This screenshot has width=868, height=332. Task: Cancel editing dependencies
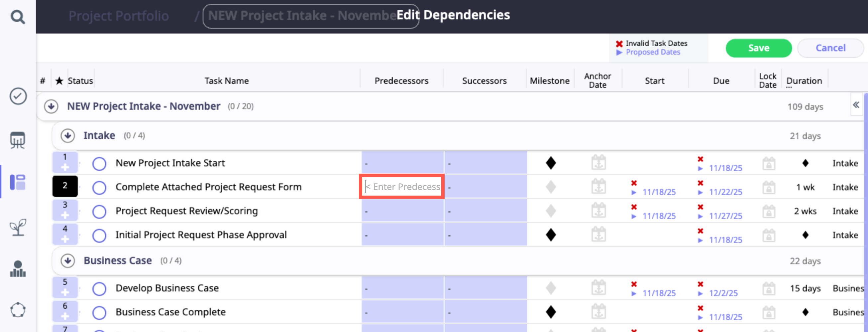coord(830,48)
